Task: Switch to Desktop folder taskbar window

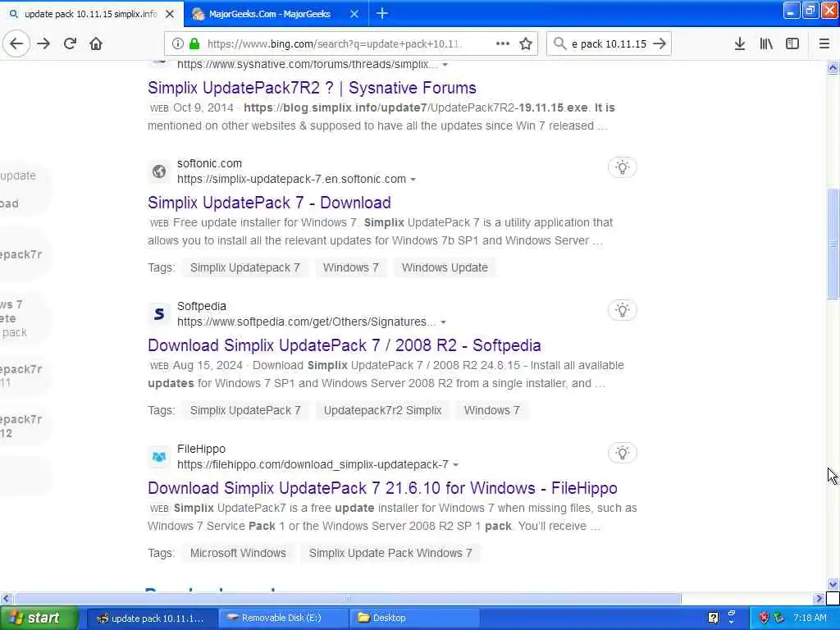Action: point(415,619)
